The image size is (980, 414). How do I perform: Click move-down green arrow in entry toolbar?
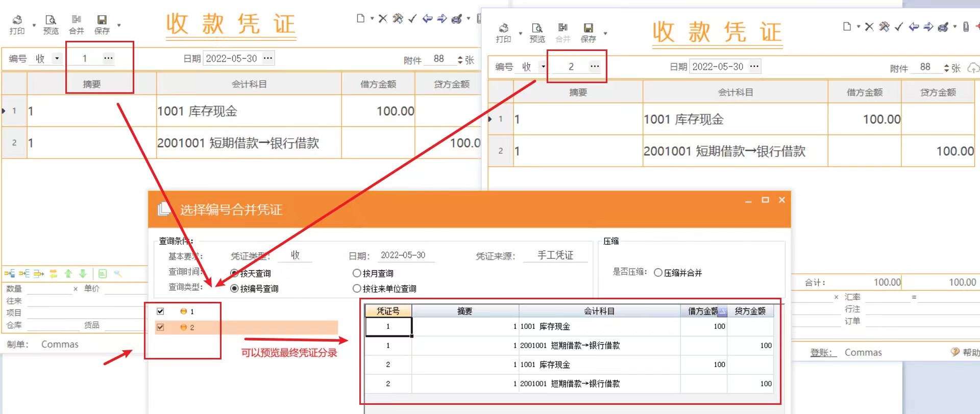point(83,274)
